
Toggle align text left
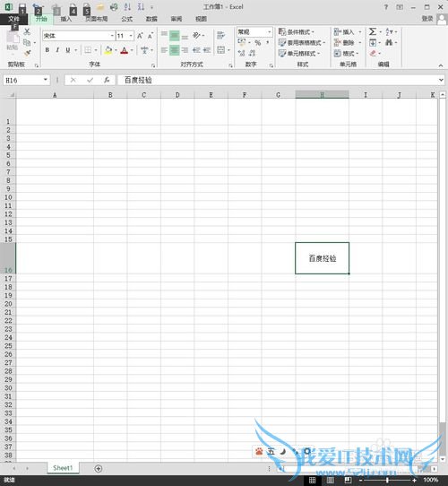(164, 50)
